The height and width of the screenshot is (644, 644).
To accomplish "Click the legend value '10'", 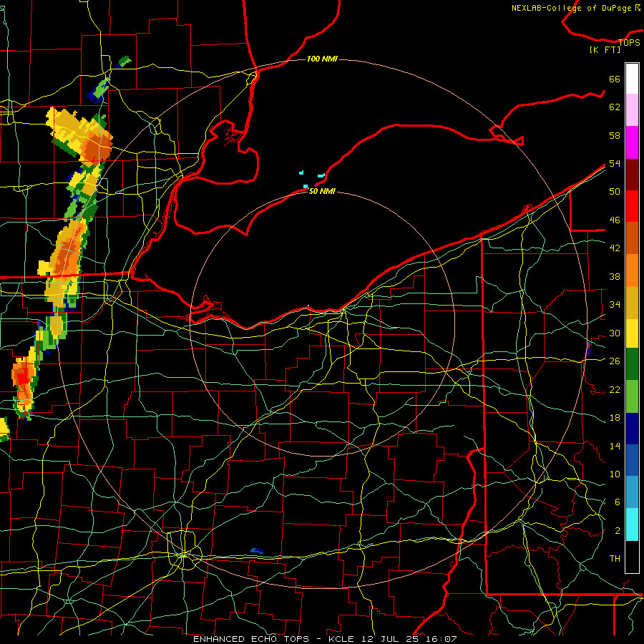I will point(615,474).
